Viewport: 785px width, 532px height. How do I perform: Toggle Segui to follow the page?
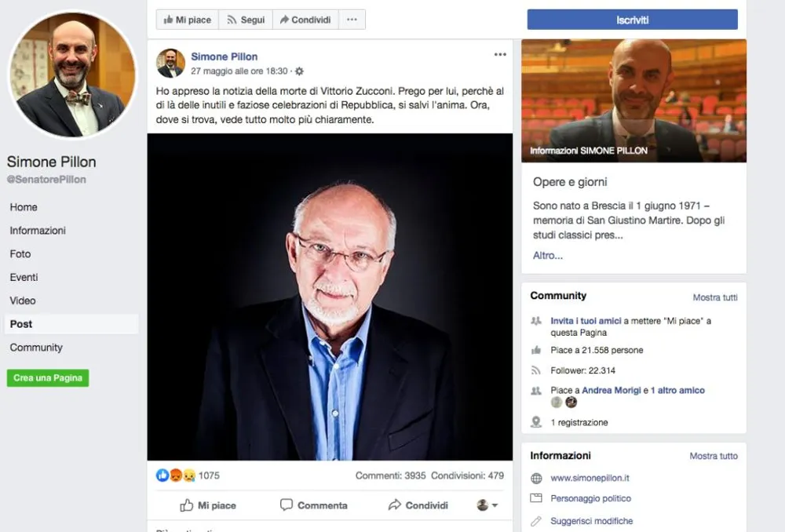tap(245, 20)
